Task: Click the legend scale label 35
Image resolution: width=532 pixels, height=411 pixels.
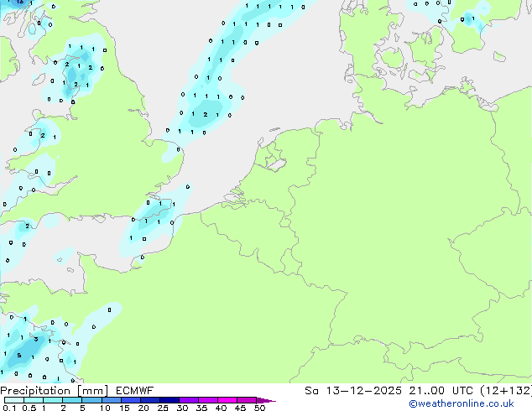Action: click(x=201, y=408)
